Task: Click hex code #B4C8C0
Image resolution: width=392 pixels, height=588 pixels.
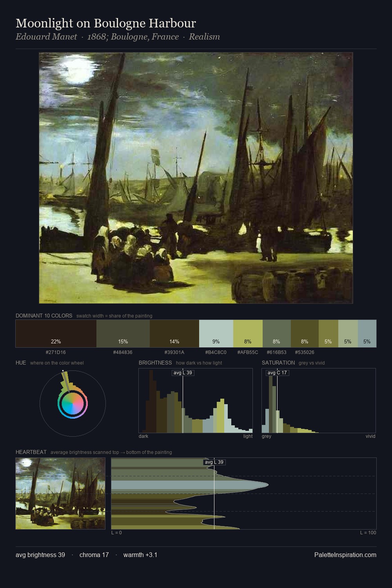Action: coord(216,352)
